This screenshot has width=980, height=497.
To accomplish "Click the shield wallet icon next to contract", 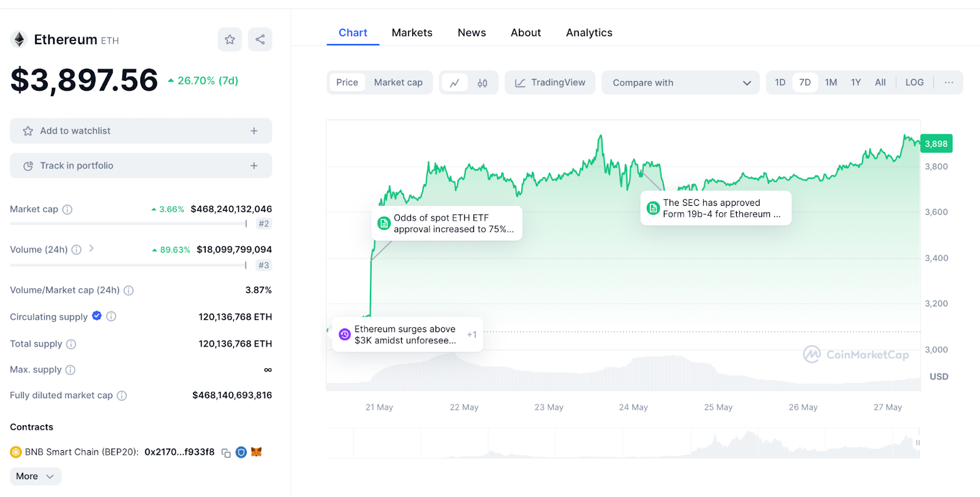I will (241, 452).
